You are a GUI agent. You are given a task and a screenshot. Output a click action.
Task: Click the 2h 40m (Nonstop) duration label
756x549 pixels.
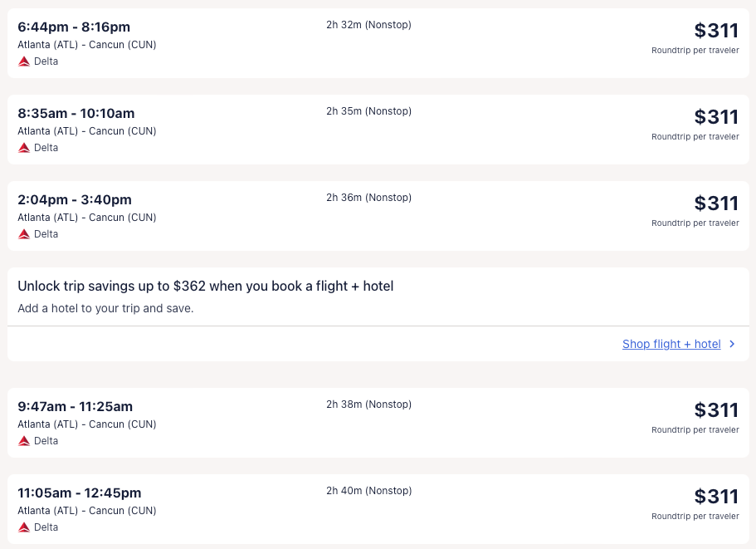(368, 491)
